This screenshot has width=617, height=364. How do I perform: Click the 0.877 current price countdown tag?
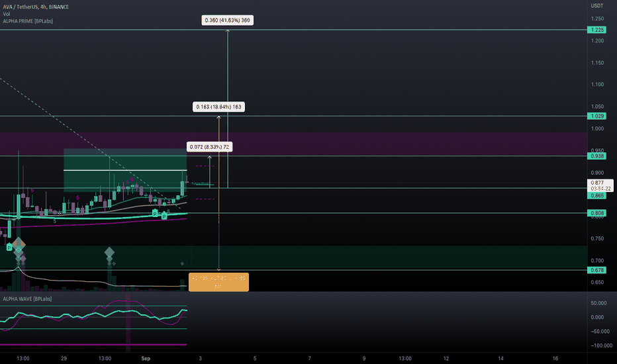click(x=600, y=185)
